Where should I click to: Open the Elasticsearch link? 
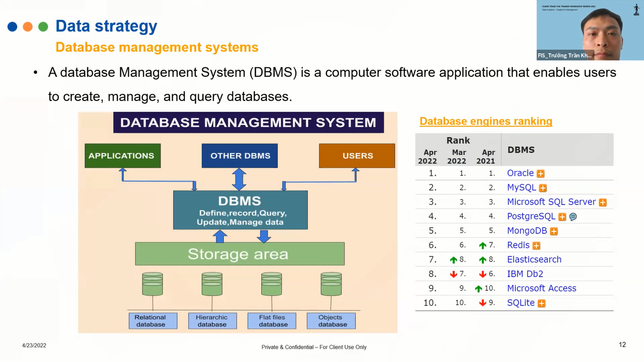(x=534, y=260)
